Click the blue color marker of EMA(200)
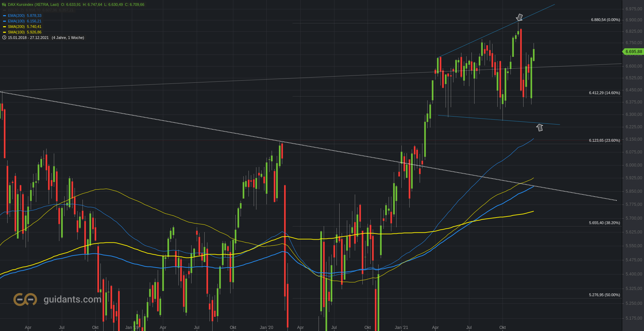This screenshot has height=331, width=644. (4, 16)
